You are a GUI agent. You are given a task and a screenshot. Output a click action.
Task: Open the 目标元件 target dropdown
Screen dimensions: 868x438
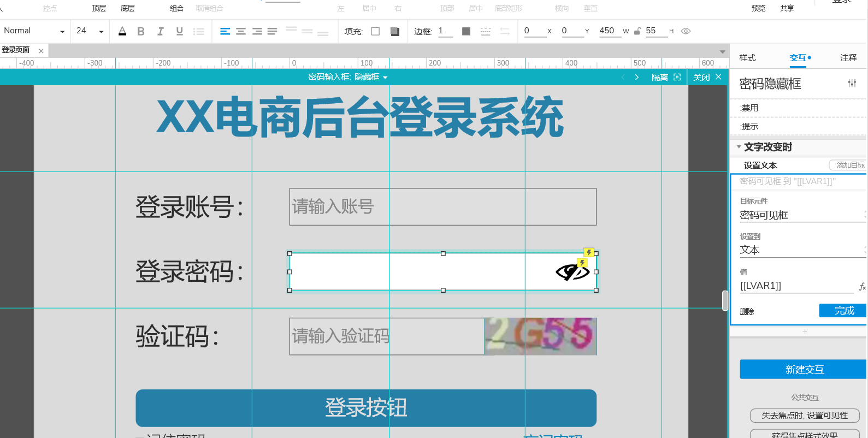(803, 215)
